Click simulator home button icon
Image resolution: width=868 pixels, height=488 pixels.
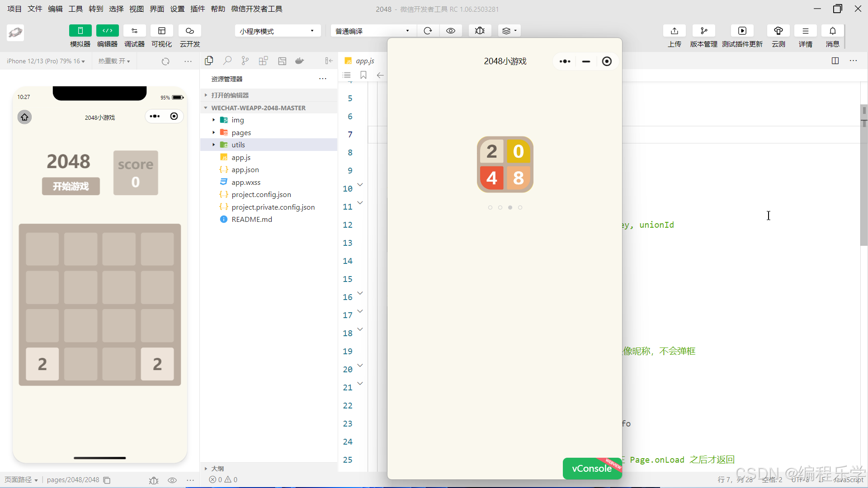coord(24,117)
